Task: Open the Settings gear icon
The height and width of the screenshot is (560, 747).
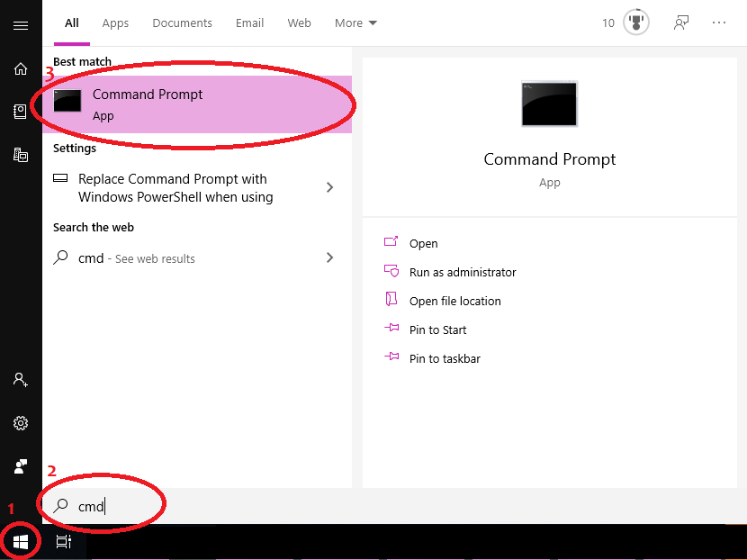Action: (21, 423)
